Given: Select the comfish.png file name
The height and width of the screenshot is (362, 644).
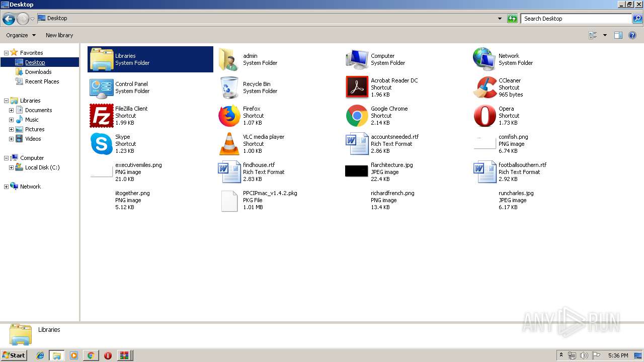Looking at the screenshot, I should (513, 137).
